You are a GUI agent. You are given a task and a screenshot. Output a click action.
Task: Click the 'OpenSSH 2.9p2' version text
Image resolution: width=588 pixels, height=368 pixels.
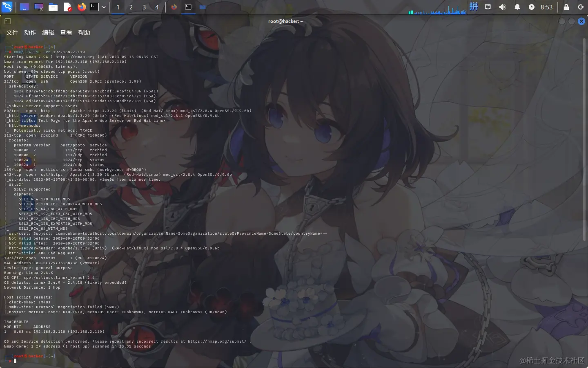(87, 81)
